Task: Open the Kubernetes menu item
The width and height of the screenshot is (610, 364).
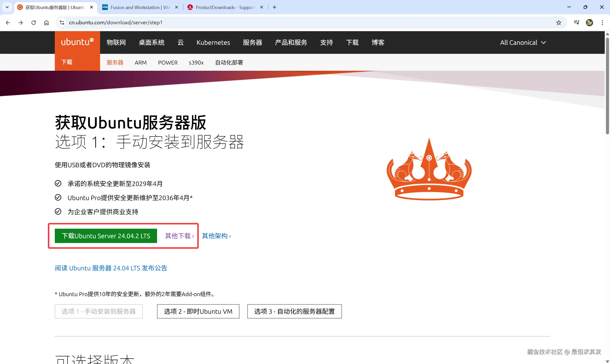Action: [x=213, y=42]
